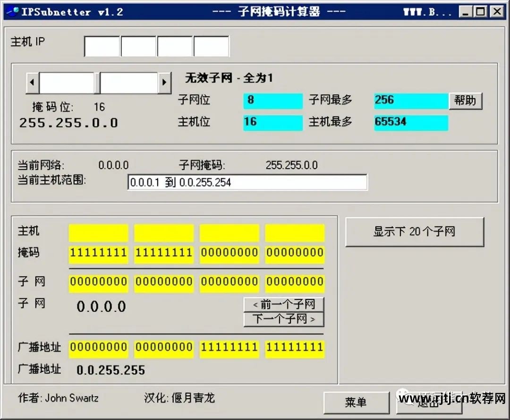Screen dimensions: 510x420
Task: Click the 子网最多 value box showing 256
Action: click(x=410, y=101)
